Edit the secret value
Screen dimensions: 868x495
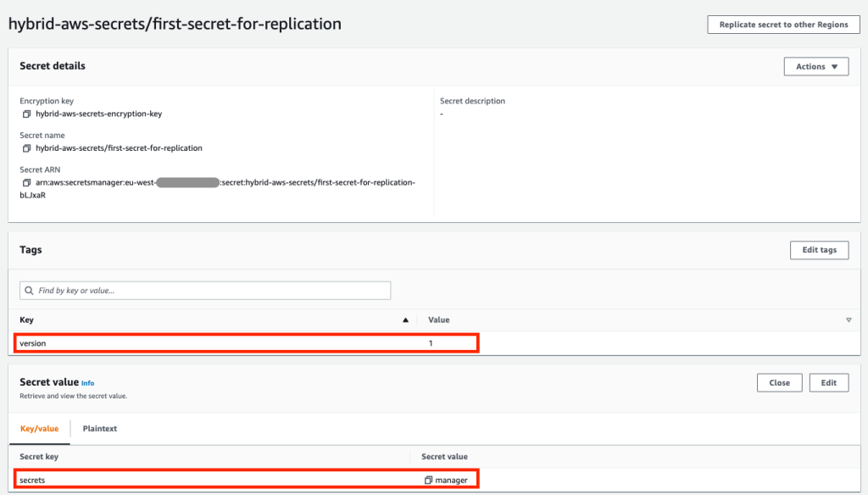pyautogui.click(x=828, y=382)
